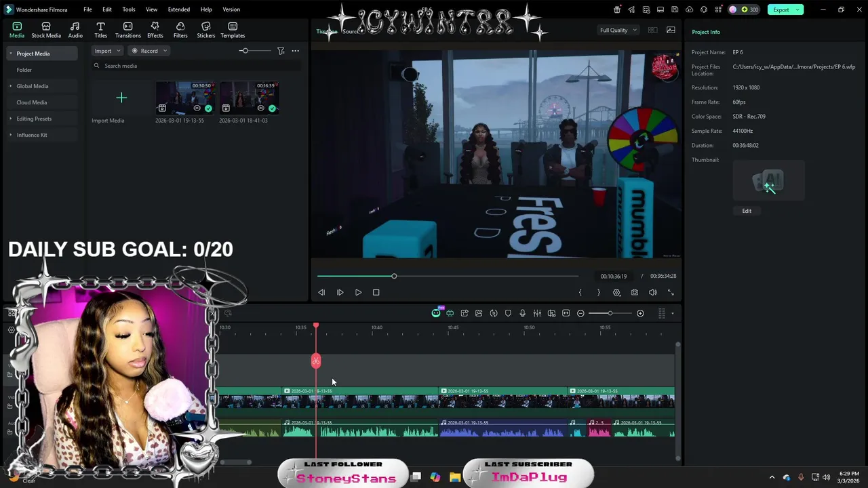Click the AI thumbnail preview

click(768, 181)
